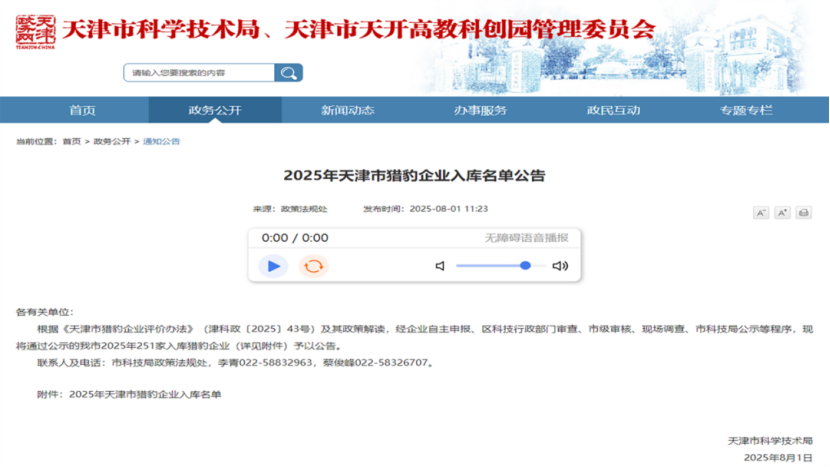Decrease article font size with A- icon
830x467 pixels.
[x=761, y=213]
